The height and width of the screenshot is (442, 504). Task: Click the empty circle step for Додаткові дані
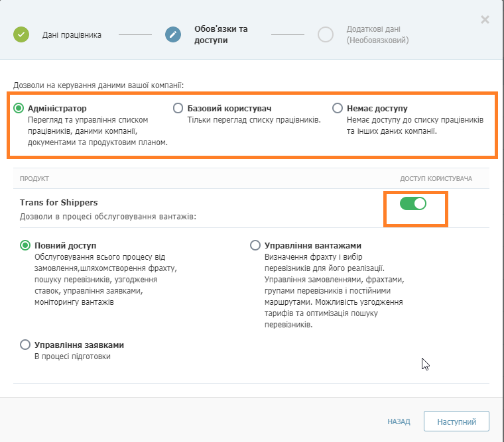point(326,34)
